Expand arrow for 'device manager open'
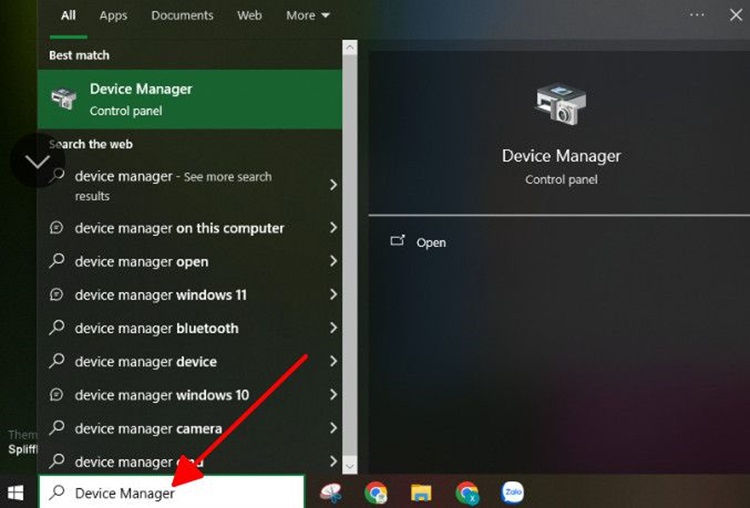750x508 pixels. pyautogui.click(x=333, y=261)
